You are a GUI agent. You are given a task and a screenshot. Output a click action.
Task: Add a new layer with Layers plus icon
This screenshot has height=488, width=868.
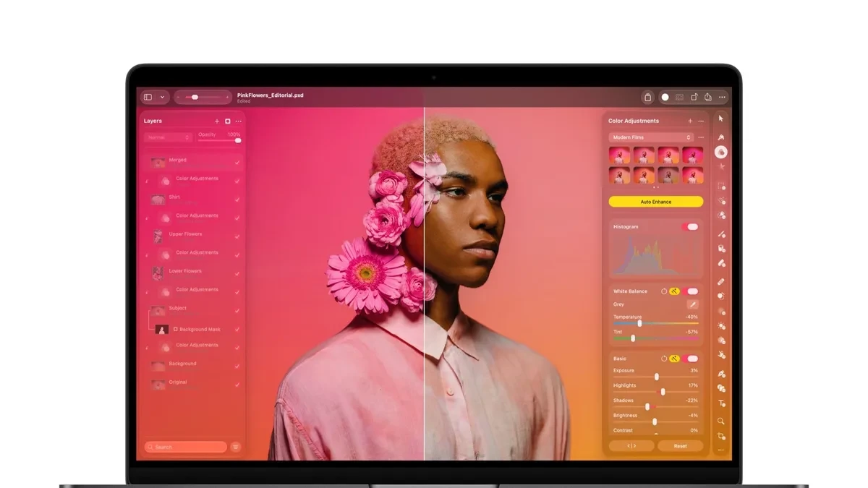pos(217,121)
